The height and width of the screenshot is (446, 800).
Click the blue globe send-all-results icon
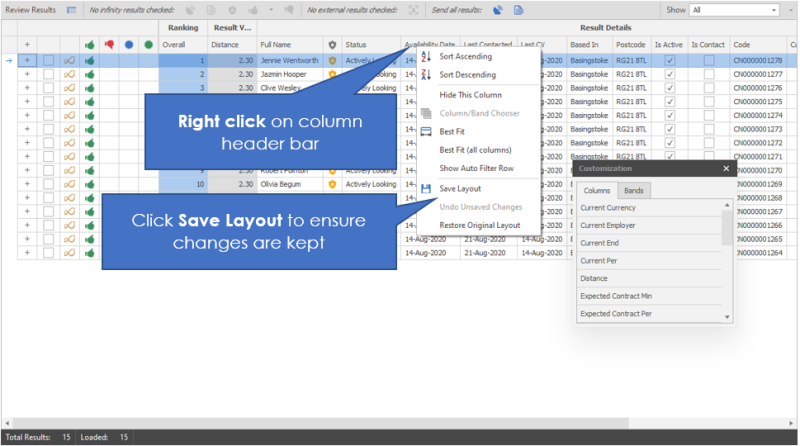(499, 10)
